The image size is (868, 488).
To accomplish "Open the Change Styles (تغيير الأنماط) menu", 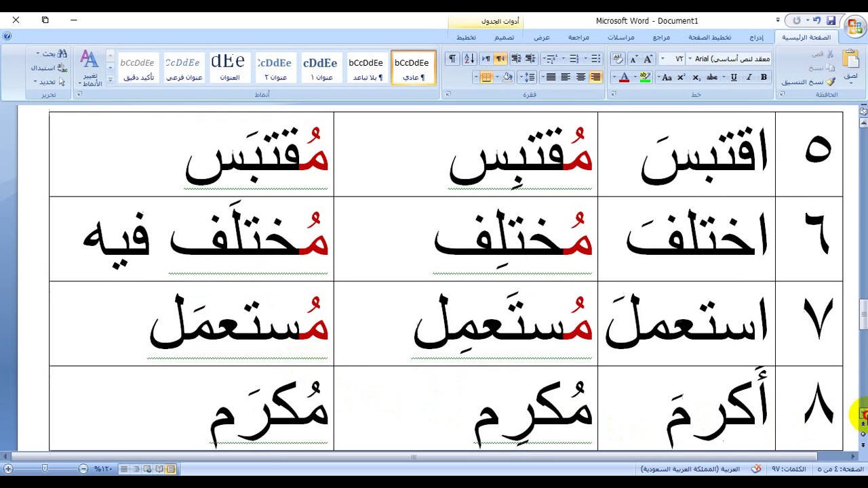I will 90,68.
